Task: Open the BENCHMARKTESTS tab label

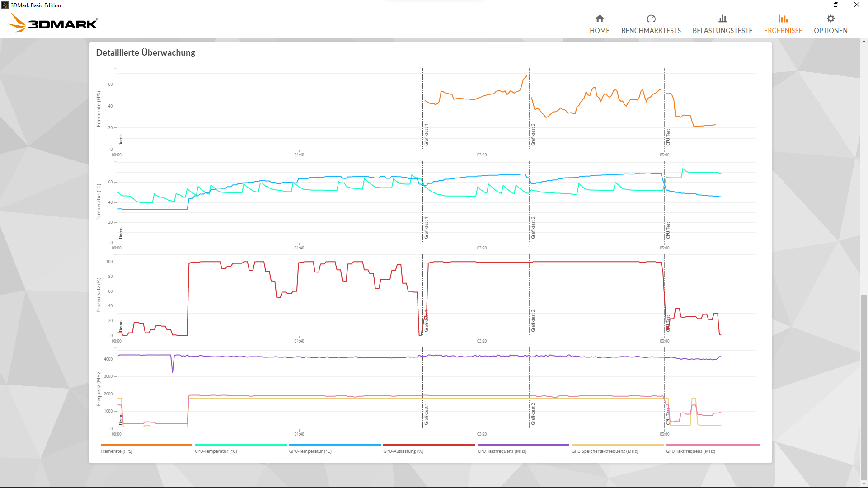Action: 651,31
